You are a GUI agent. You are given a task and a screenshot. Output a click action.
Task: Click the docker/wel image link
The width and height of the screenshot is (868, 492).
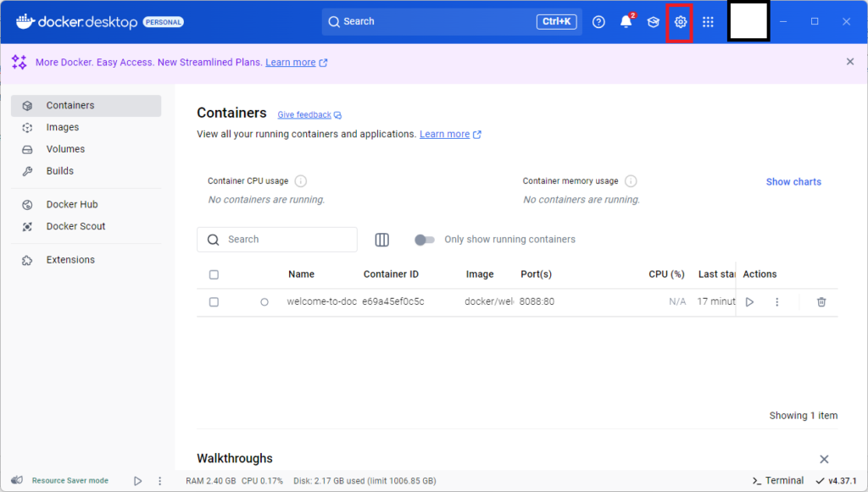489,301
